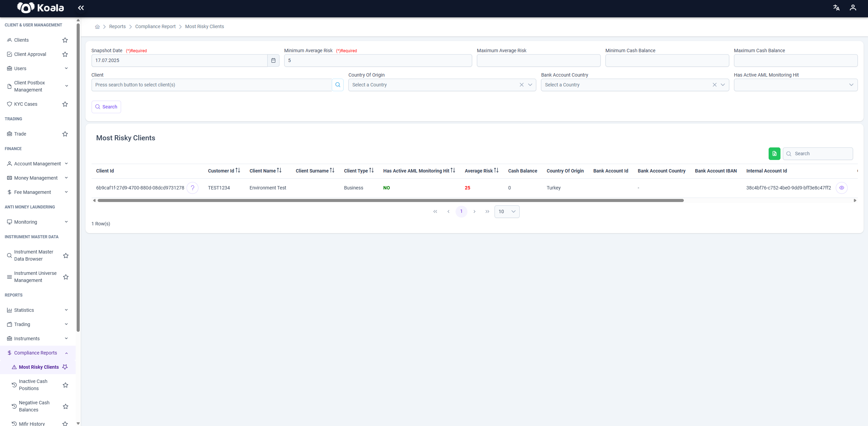Focus Maximum Cash Balance field
Viewport: 868px width, 426px height.
(x=796, y=61)
